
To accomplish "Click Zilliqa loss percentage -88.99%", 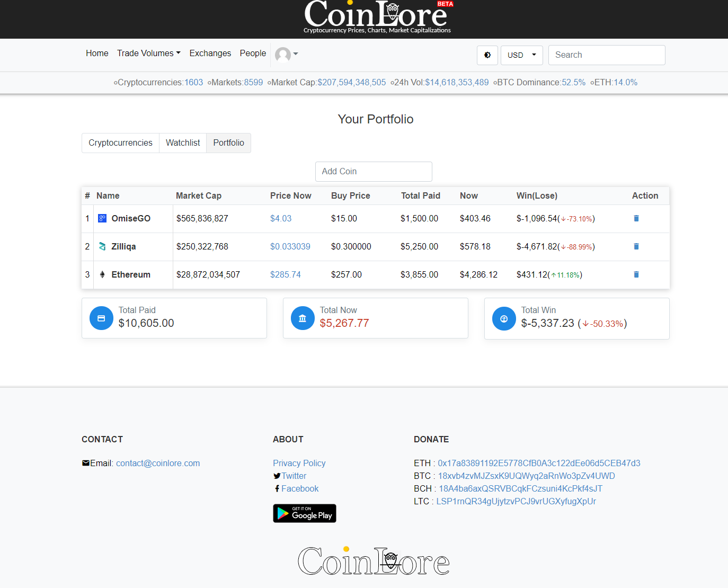I will (576, 247).
